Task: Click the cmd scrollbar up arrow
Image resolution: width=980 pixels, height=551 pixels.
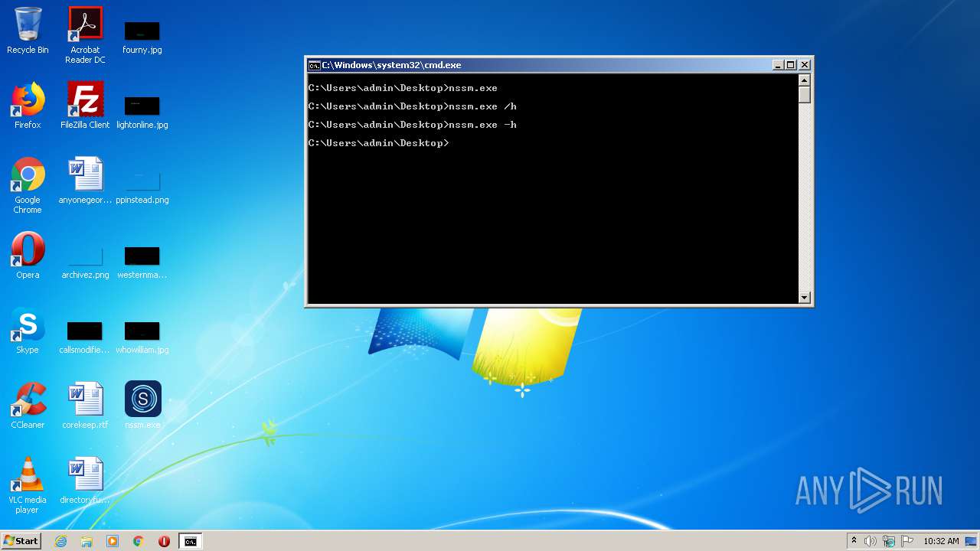Action: [804, 80]
